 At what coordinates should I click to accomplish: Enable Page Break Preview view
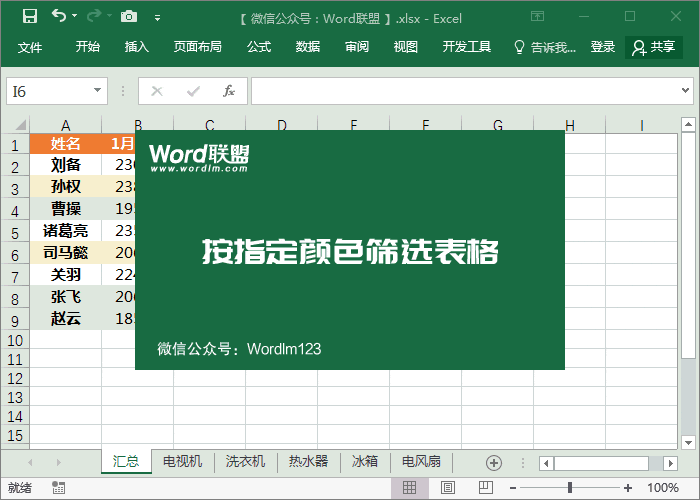coord(483,488)
